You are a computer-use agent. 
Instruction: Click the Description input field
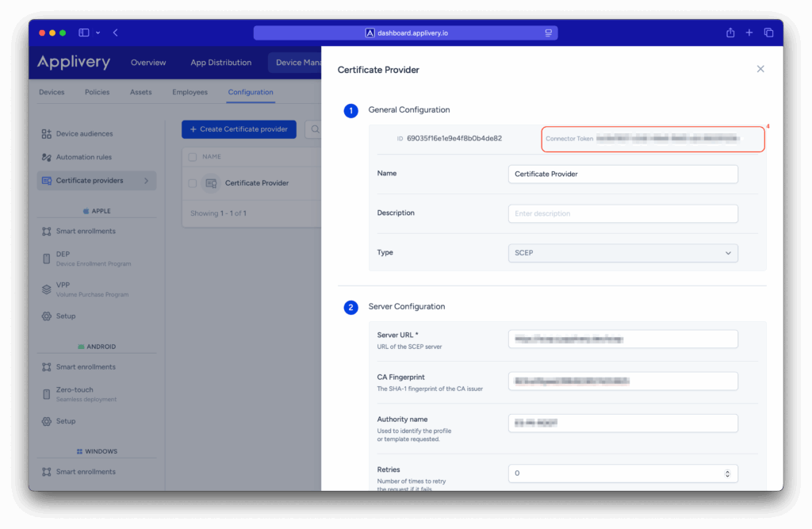(x=622, y=213)
